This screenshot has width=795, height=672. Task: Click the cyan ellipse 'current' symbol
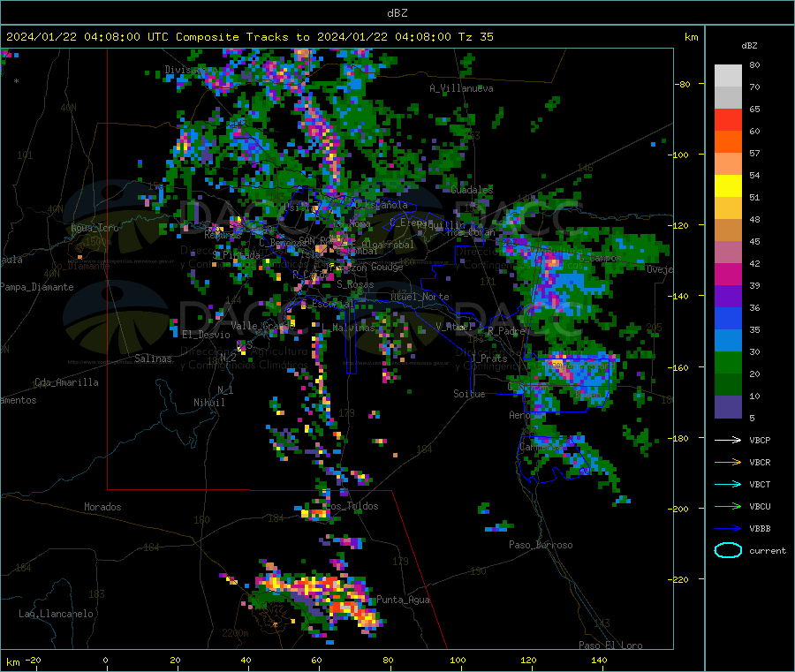tap(728, 550)
